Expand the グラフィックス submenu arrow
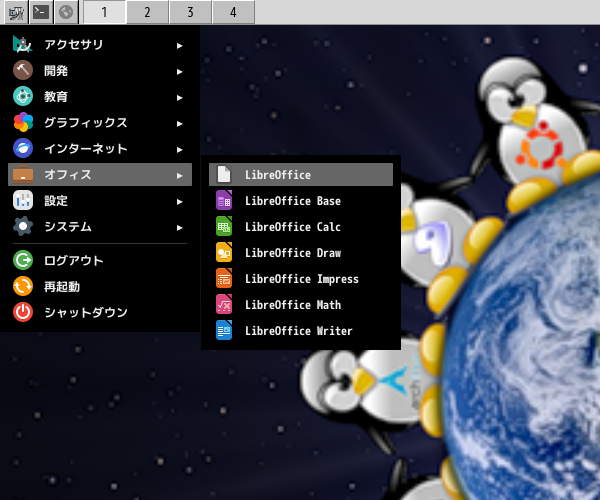This screenshot has height=500, width=600. point(179,124)
